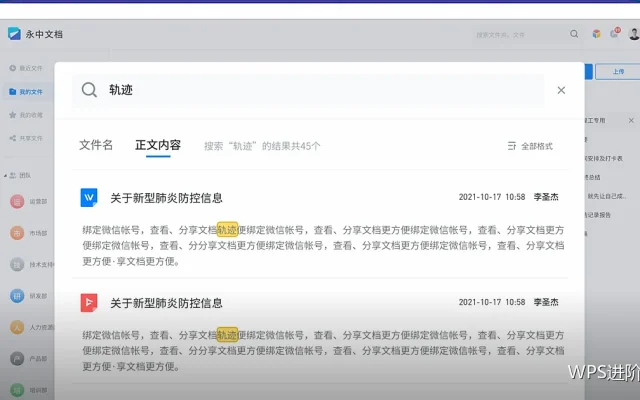Open 就先让自己成... item in right panel

607,196
